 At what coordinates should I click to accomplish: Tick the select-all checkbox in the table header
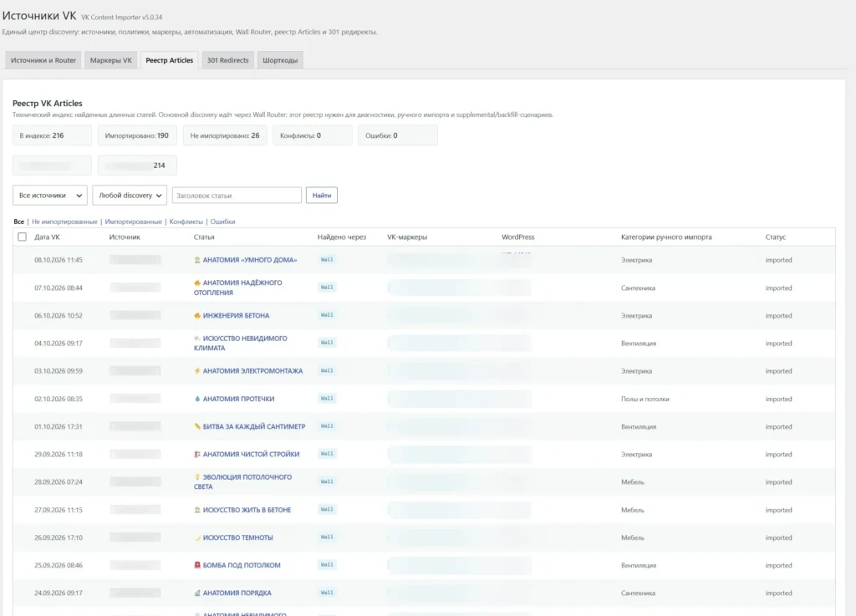[22, 237]
